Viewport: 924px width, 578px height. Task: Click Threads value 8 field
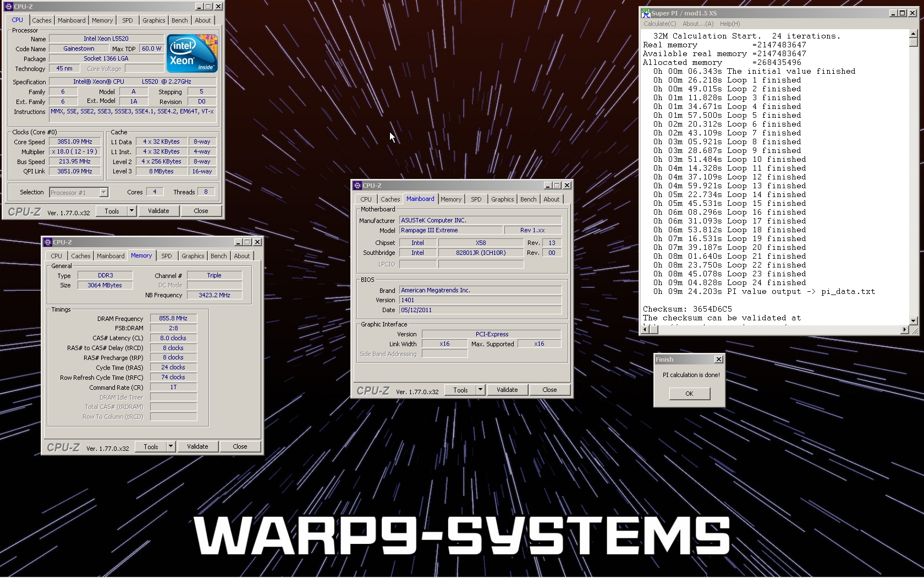(206, 192)
